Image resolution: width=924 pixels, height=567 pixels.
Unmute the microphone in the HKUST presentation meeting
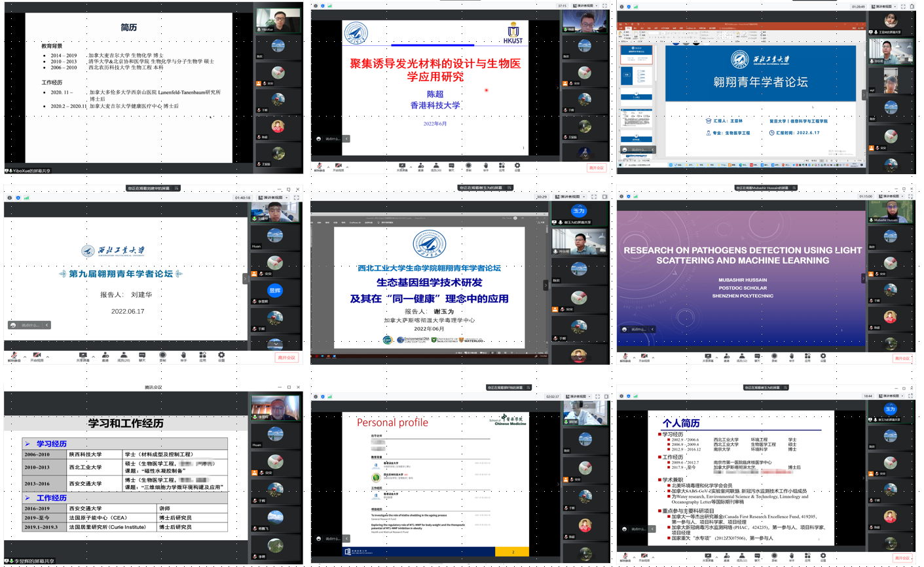point(319,166)
